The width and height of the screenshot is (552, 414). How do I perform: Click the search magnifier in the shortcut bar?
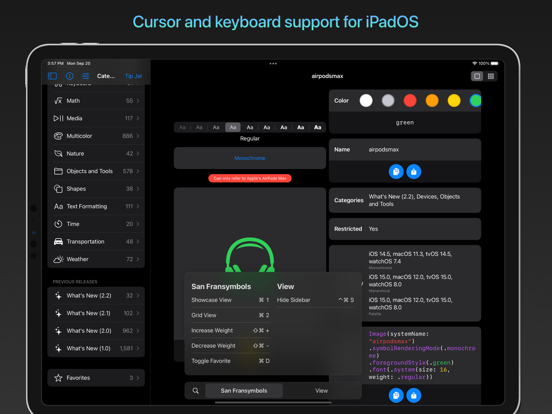pyautogui.click(x=196, y=391)
